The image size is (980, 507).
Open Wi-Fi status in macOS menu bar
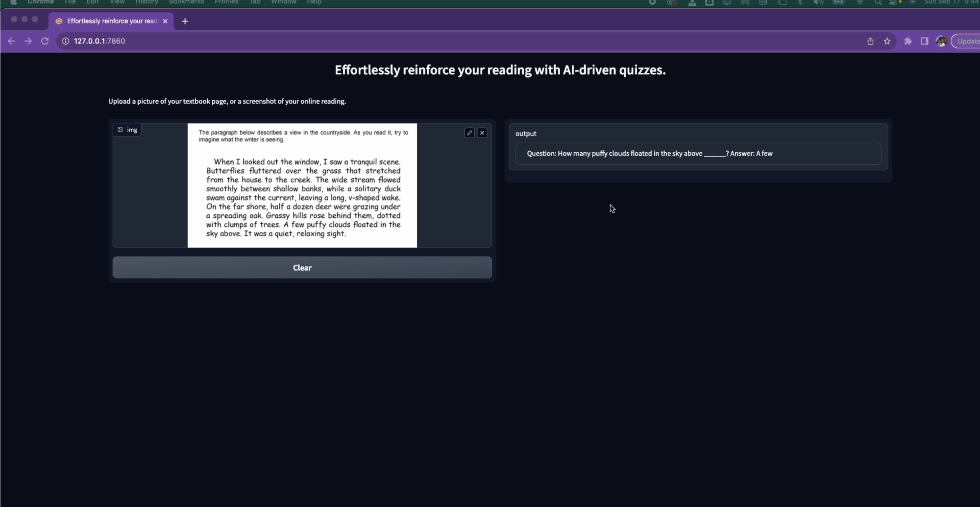point(860,2)
